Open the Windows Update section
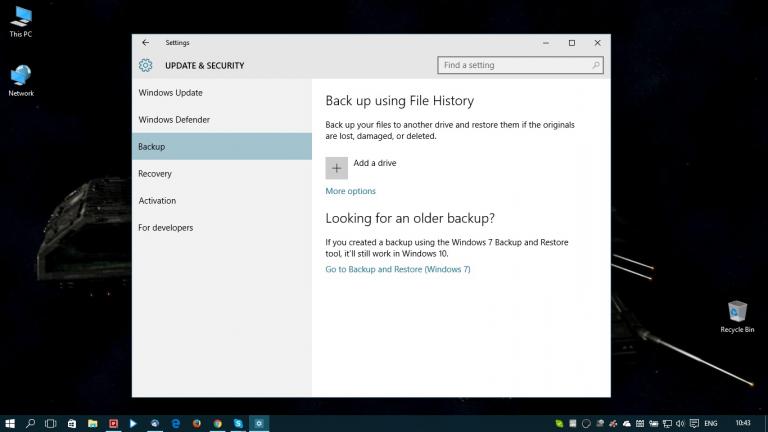The image size is (768, 432). (171, 93)
